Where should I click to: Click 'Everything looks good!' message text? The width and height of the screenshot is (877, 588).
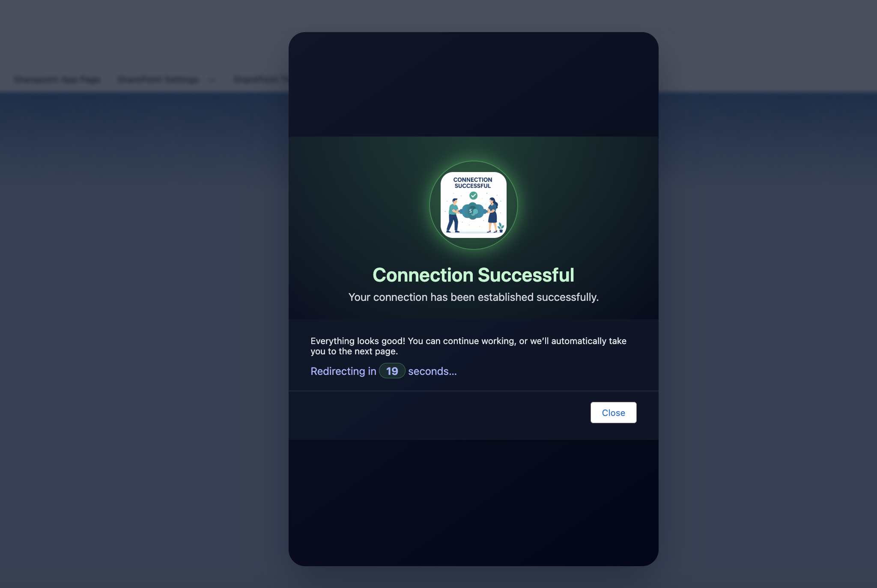point(468,346)
